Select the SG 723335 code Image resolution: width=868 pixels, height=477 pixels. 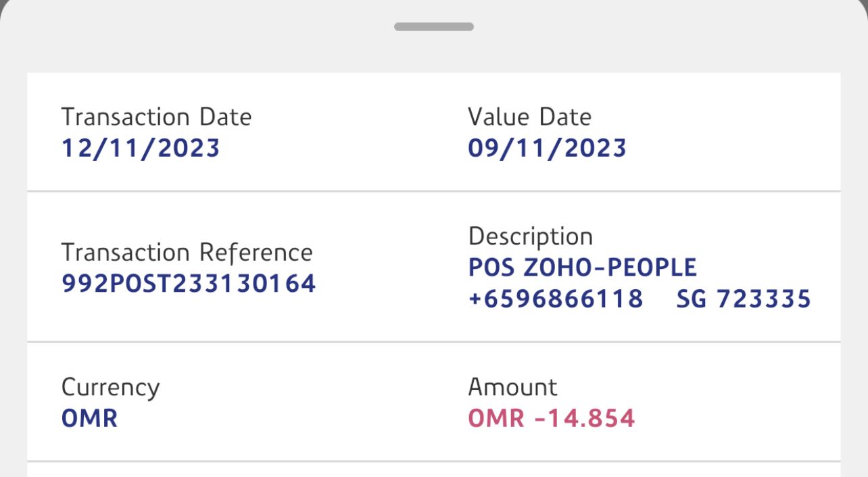pos(743,299)
